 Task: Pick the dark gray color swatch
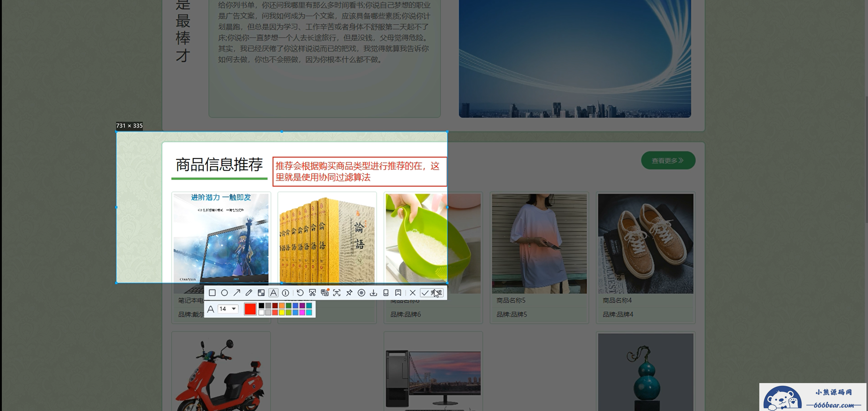point(268,306)
